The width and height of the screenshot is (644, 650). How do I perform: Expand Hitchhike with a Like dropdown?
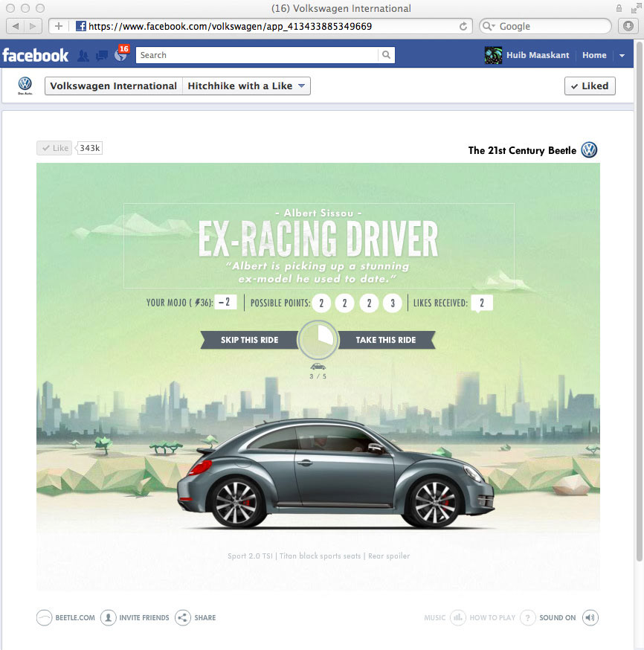247,86
